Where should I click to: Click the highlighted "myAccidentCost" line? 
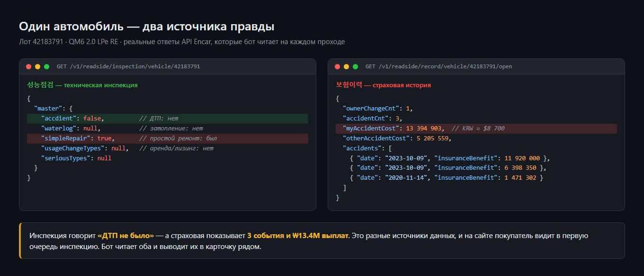tap(476, 129)
